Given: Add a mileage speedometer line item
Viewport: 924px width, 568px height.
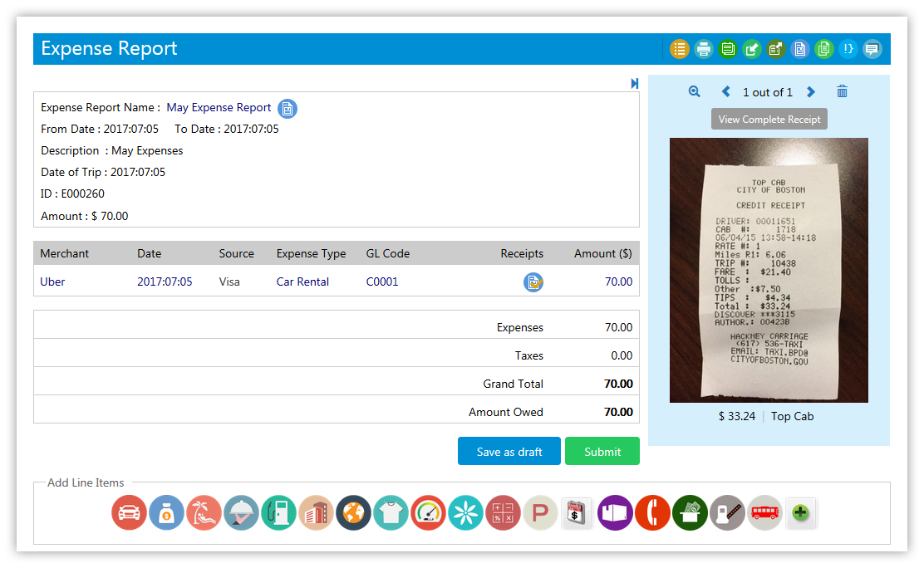Looking at the screenshot, I should coord(429,512).
